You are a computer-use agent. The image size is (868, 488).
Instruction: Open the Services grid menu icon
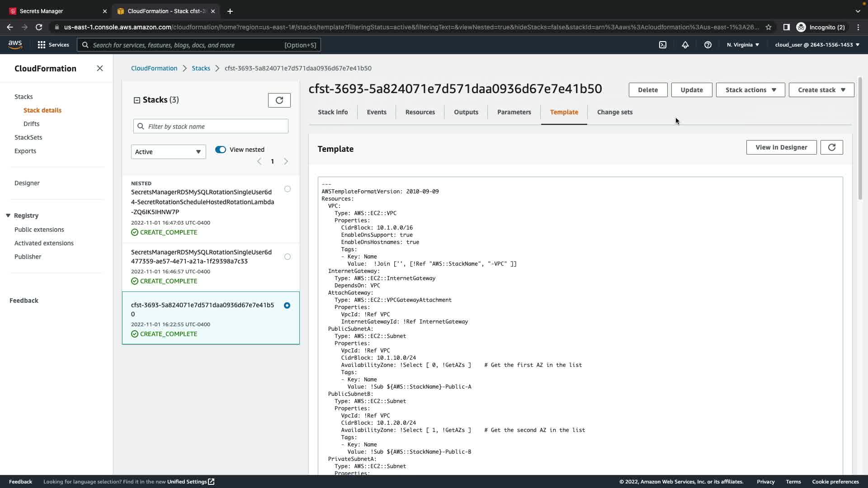pyautogui.click(x=42, y=45)
